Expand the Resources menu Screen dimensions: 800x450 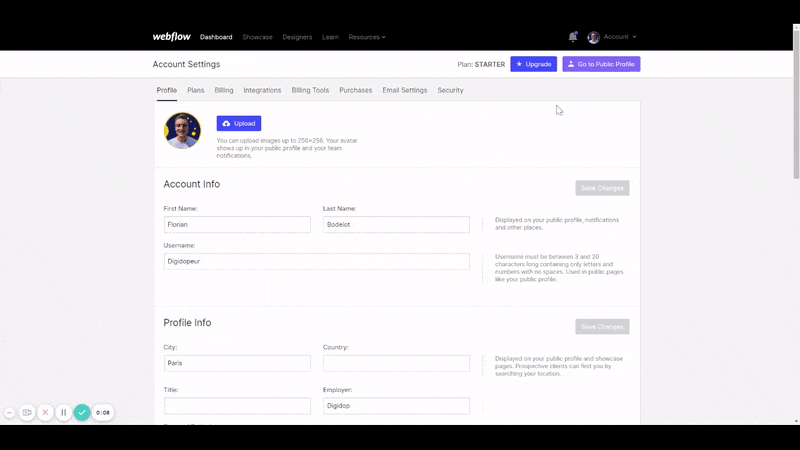[x=367, y=37]
